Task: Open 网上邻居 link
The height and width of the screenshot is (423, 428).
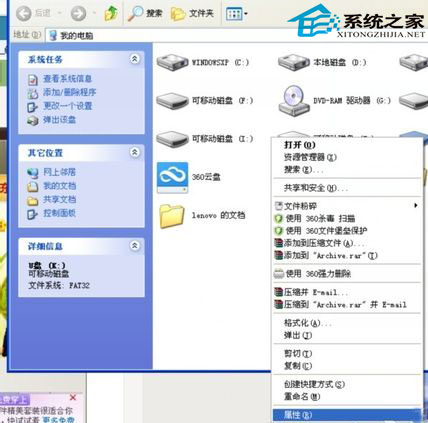Action: pyautogui.click(x=59, y=172)
